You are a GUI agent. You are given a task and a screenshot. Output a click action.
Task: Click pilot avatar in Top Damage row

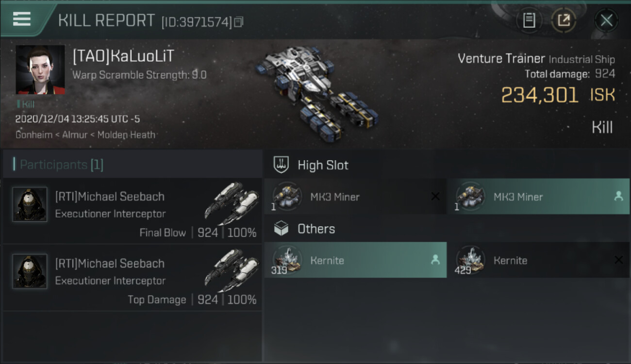pyautogui.click(x=30, y=271)
